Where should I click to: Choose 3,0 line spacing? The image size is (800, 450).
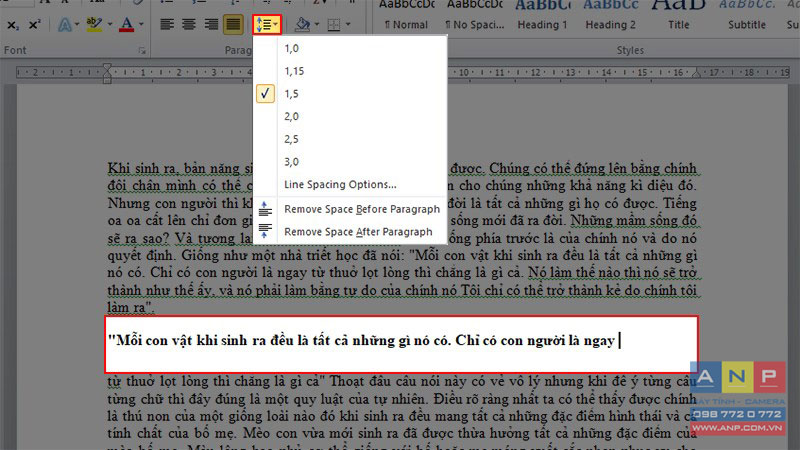click(350, 162)
